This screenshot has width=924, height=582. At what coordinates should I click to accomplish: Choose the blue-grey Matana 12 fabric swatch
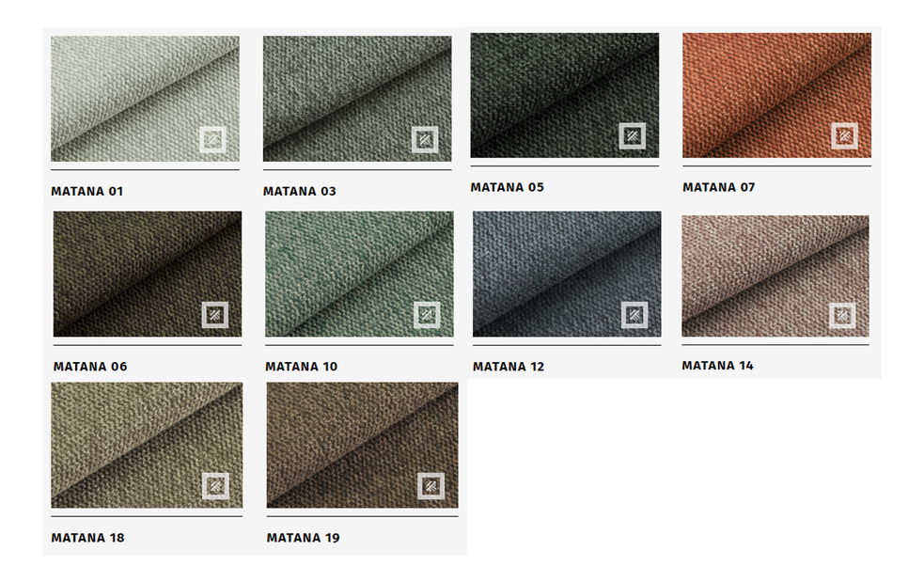pos(567,275)
